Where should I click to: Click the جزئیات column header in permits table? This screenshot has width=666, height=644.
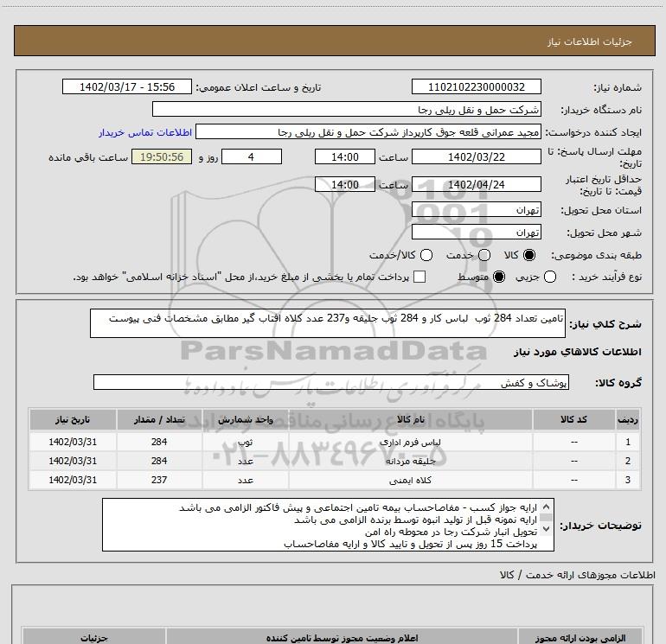point(94,637)
